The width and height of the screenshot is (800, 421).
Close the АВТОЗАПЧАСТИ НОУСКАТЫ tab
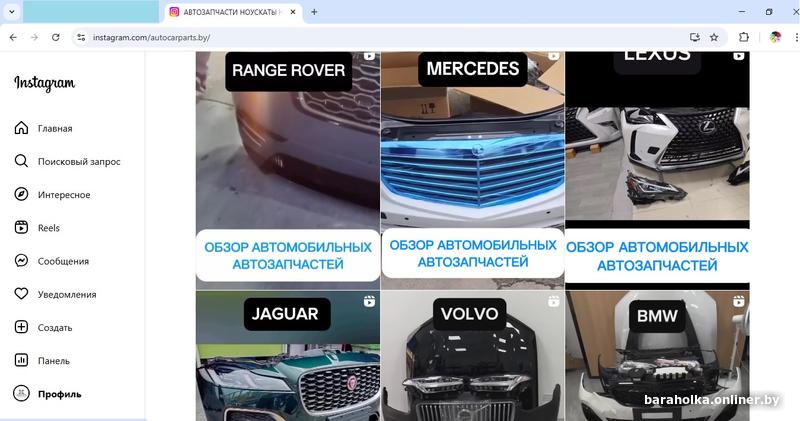tap(293, 12)
